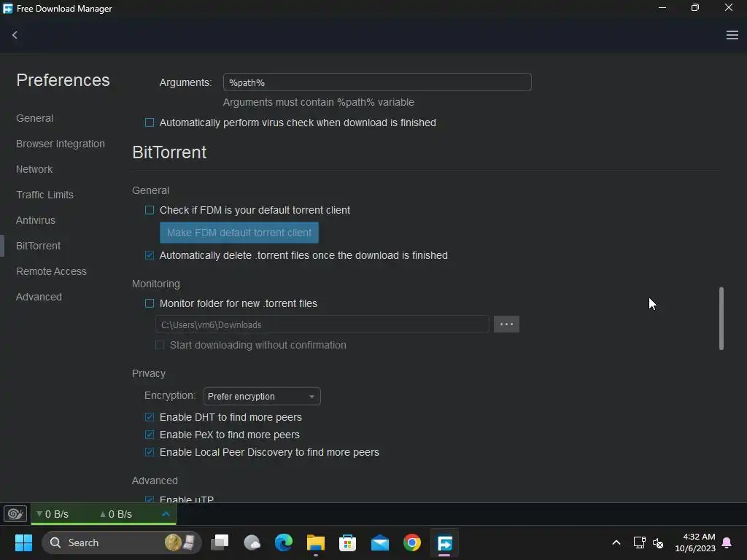
Task: Select Browser Integration in sidebar
Action: click(61, 144)
